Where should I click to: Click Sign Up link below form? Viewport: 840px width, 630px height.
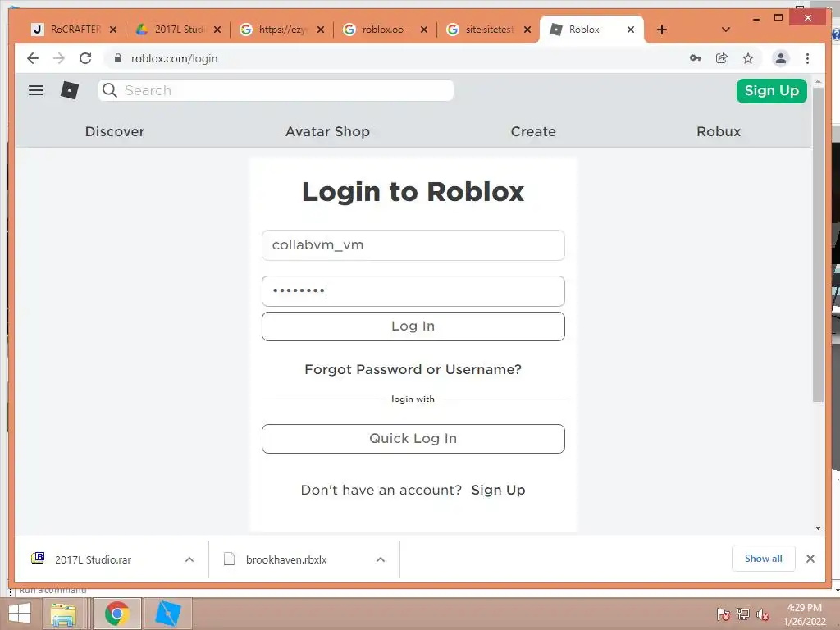click(498, 490)
